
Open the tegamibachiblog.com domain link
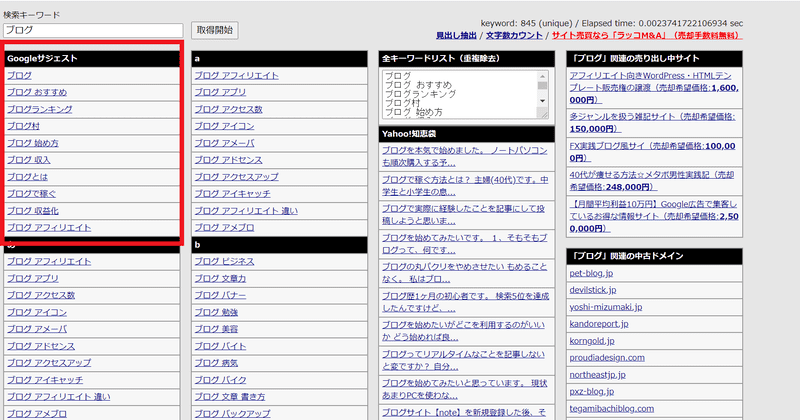point(612,408)
